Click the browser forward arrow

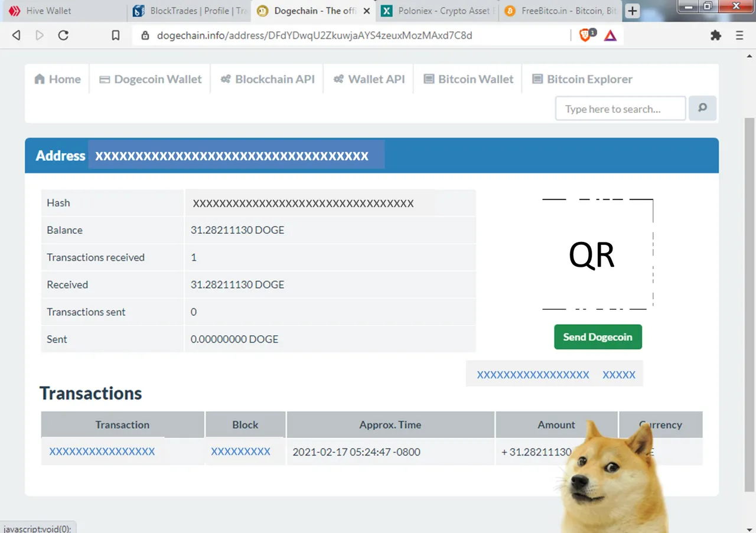[x=40, y=35]
